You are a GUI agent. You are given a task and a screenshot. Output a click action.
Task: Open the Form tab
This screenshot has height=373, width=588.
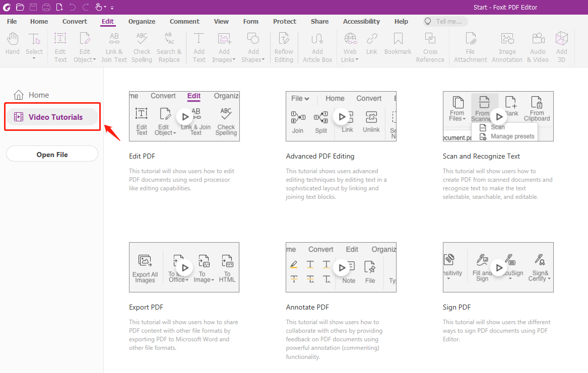click(x=250, y=21)
